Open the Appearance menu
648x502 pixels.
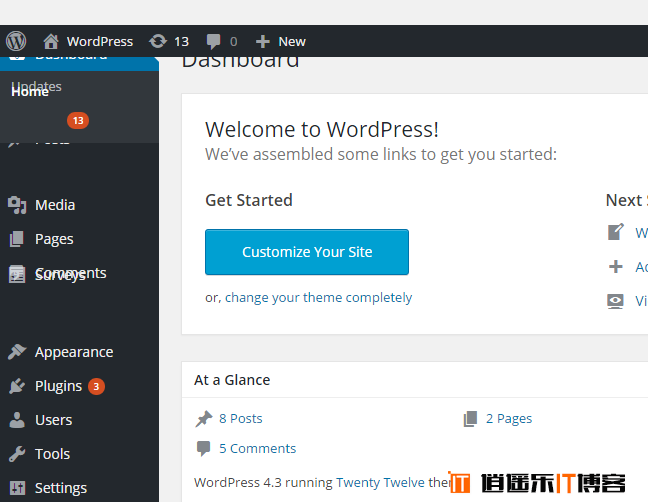click(x=74, y=352)
